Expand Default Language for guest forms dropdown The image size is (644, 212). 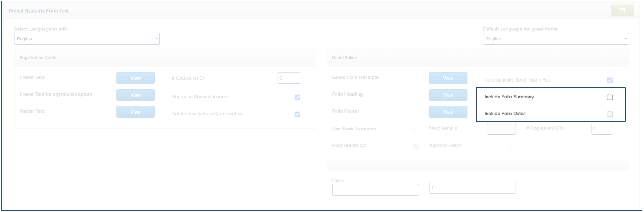coord(555,39)
